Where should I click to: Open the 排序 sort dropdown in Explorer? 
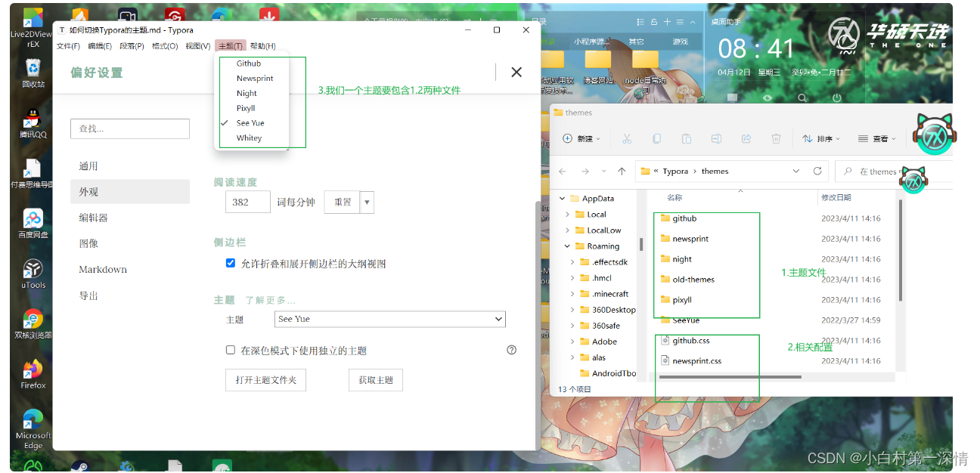(822, 139)
